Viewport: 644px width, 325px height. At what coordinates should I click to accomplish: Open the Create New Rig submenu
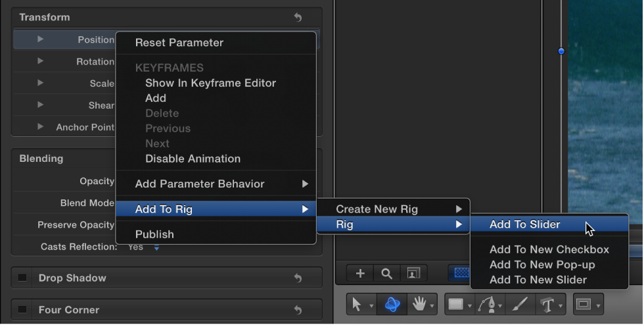pos(393,209)
